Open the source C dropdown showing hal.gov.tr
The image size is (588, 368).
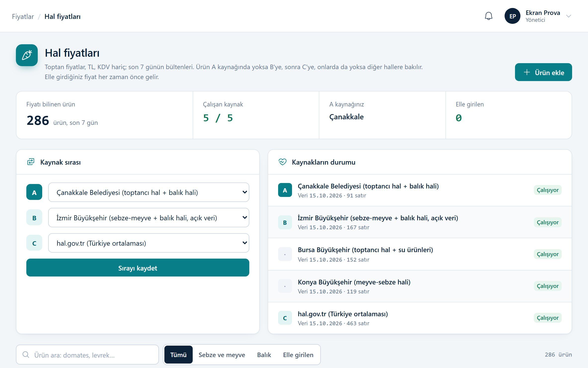[x=149, y=243]
